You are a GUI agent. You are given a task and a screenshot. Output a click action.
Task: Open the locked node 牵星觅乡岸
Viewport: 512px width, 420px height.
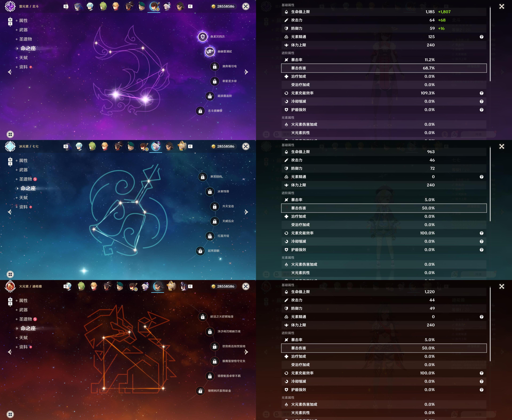coord(215,81)
